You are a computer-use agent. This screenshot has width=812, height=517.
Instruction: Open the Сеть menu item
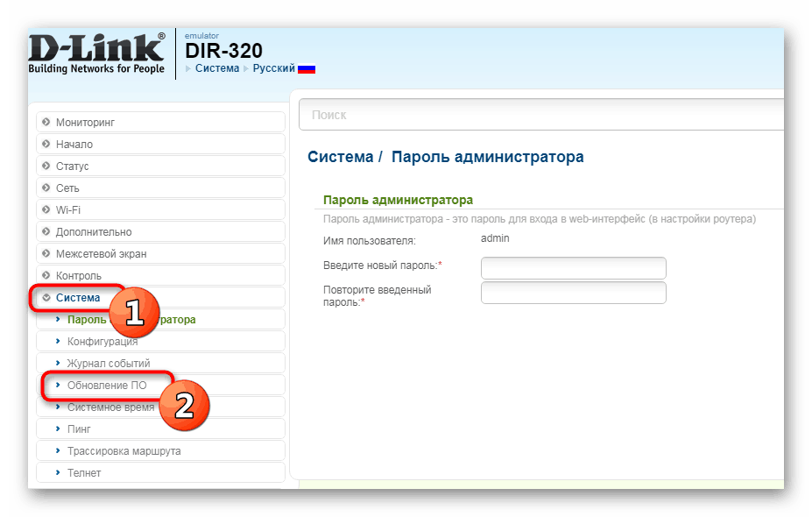click(x=160, y=188)
